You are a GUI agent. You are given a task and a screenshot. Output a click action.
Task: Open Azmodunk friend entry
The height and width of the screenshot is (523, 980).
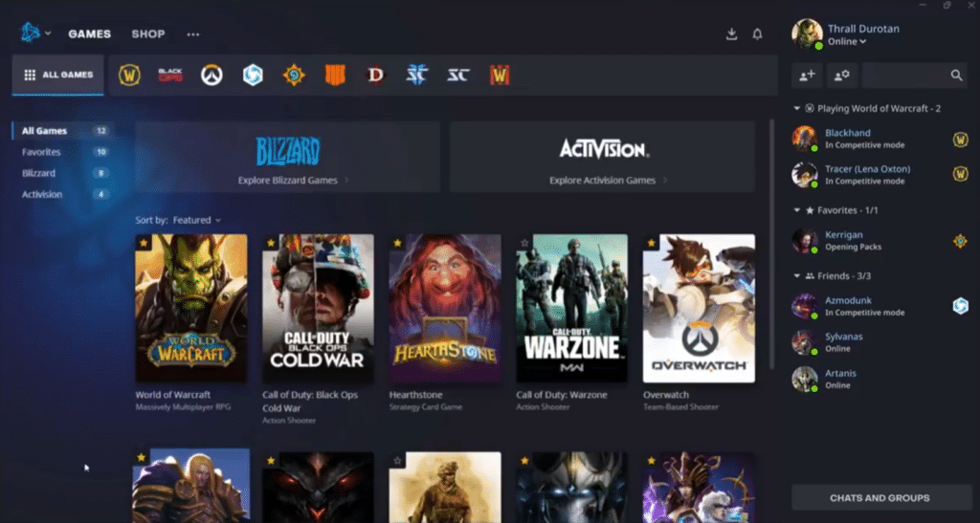click(x=880, y=306)
